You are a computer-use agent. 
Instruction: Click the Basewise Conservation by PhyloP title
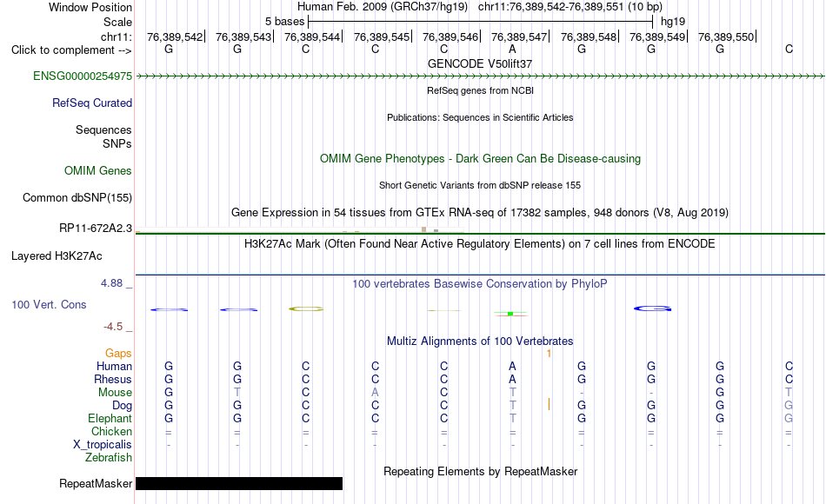pyautogui.click(x=480, y=284)
